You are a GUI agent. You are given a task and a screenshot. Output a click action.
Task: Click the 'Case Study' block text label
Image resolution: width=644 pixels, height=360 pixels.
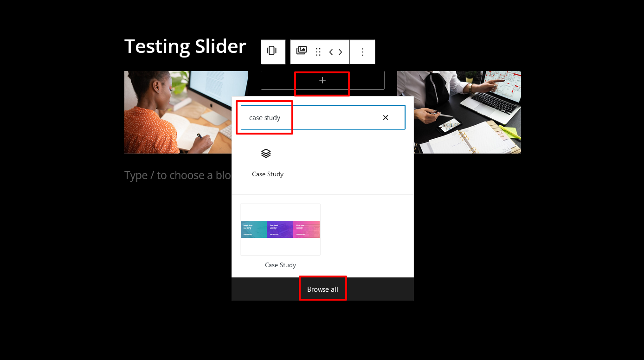click(x=268, y=174)
